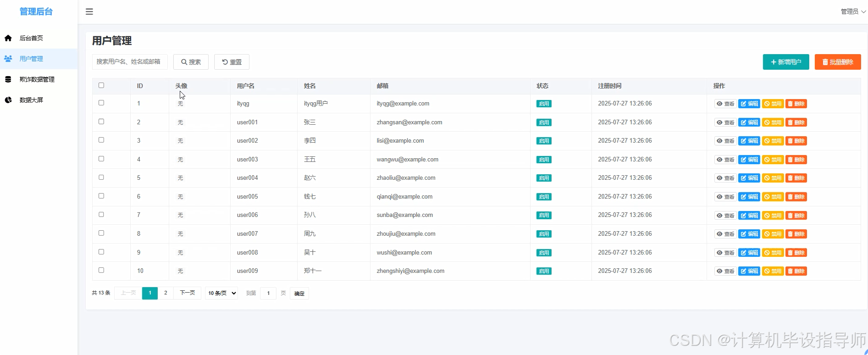This screenshot has height=355, width=868.
Task: Delete user ityqg
Action: tap(796, 104)
